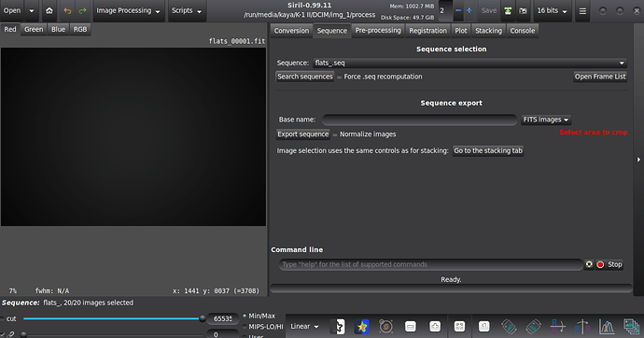
Task: Switch to the Plot tab
Action: pos(461,31)
